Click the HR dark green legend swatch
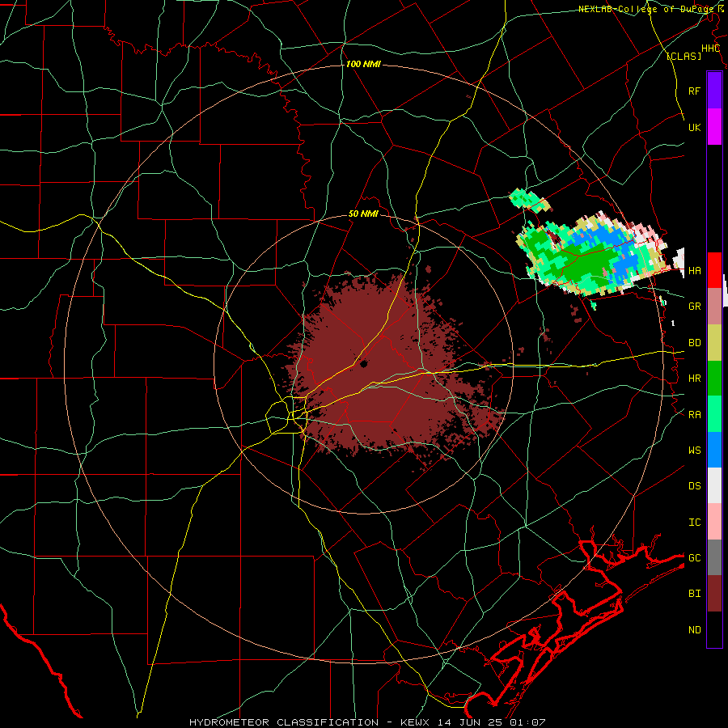The width and height of the screenshot is (728, 728). coord(714,379)
